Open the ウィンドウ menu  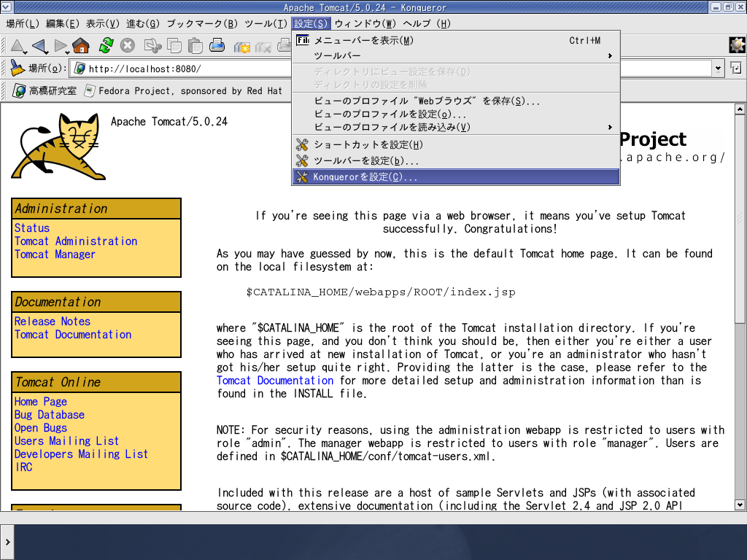(x=365, y=23)
